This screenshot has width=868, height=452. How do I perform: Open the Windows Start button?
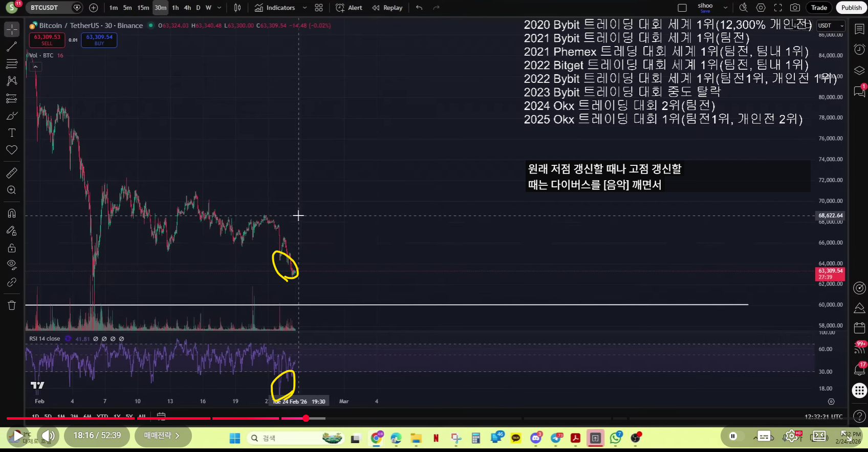(x=235, y=438)
